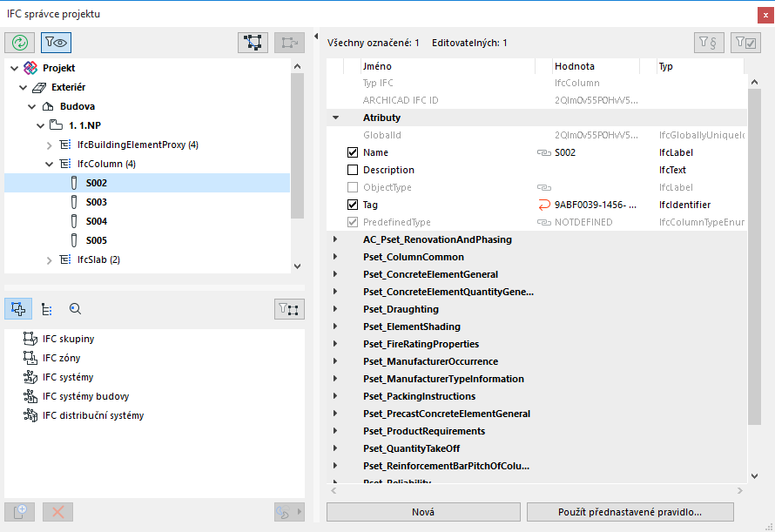Click Použít přednastavené pravidlo button

coord(630,512)
